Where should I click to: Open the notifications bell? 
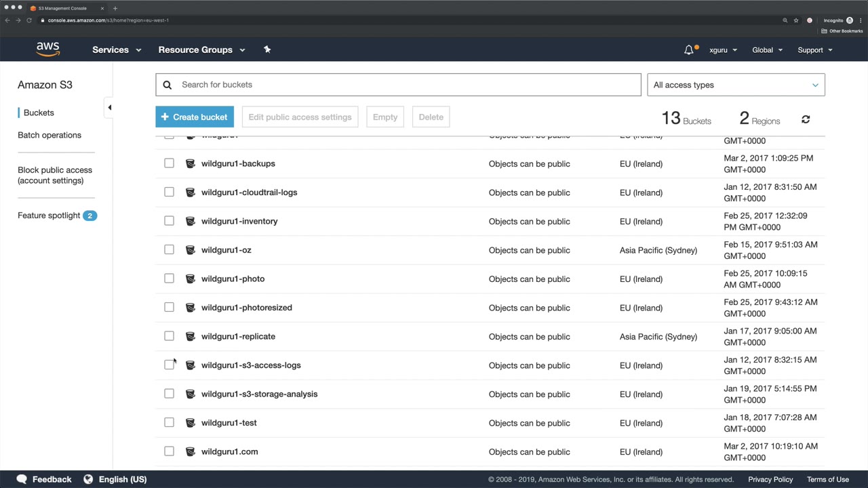pyautogui.click(x=689, y=49)
